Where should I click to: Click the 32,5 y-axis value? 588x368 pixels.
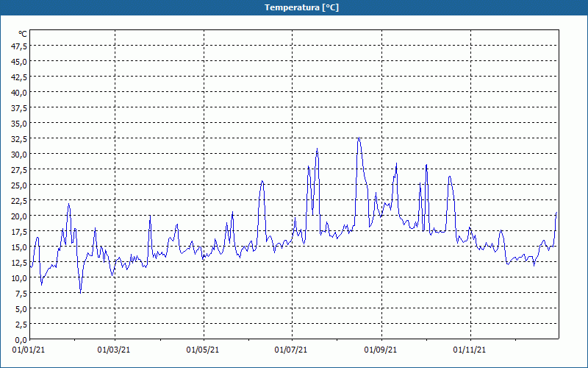coord(19,139)
